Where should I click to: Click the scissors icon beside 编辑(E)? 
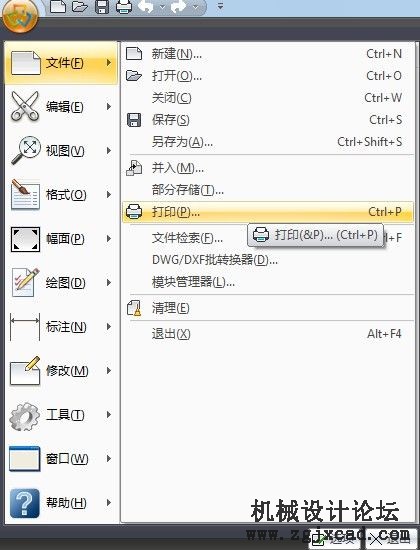tap(25, 107)
